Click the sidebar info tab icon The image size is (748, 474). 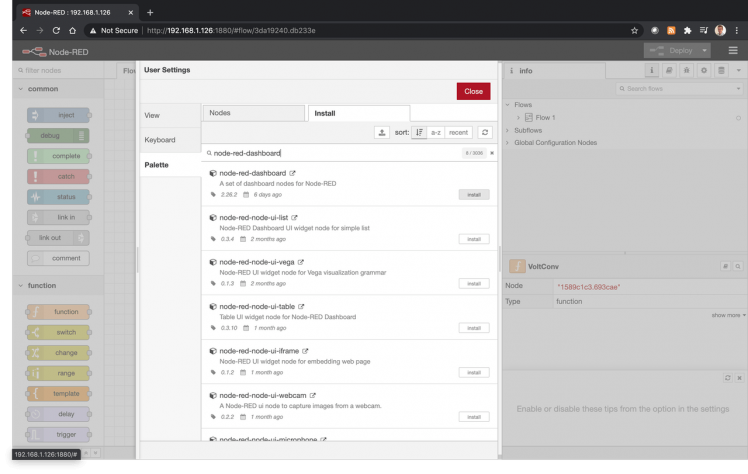tap(652, 71)
